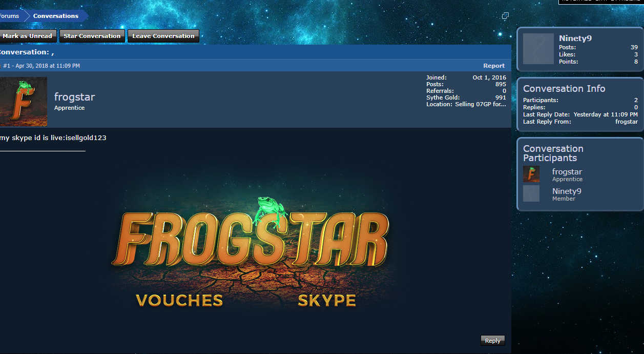Leave the conversation
This screenshot has height=354, width=644.
[x=163, y=36]
